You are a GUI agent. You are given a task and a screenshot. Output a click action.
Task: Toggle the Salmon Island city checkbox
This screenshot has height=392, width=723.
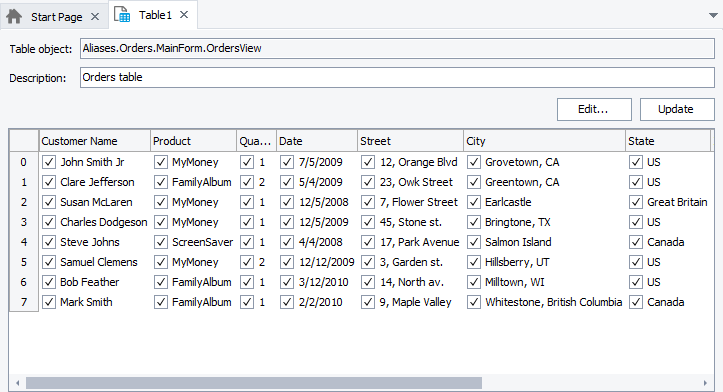point(474,242)
